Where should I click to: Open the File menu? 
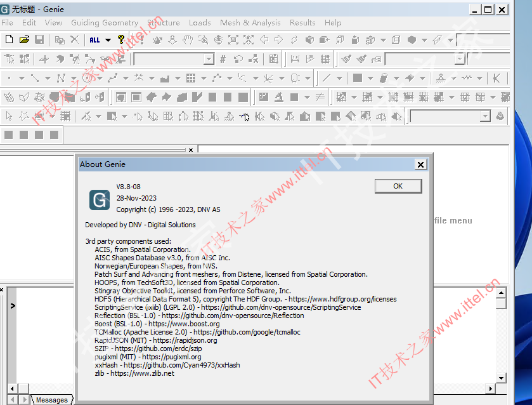coord(7,23)
